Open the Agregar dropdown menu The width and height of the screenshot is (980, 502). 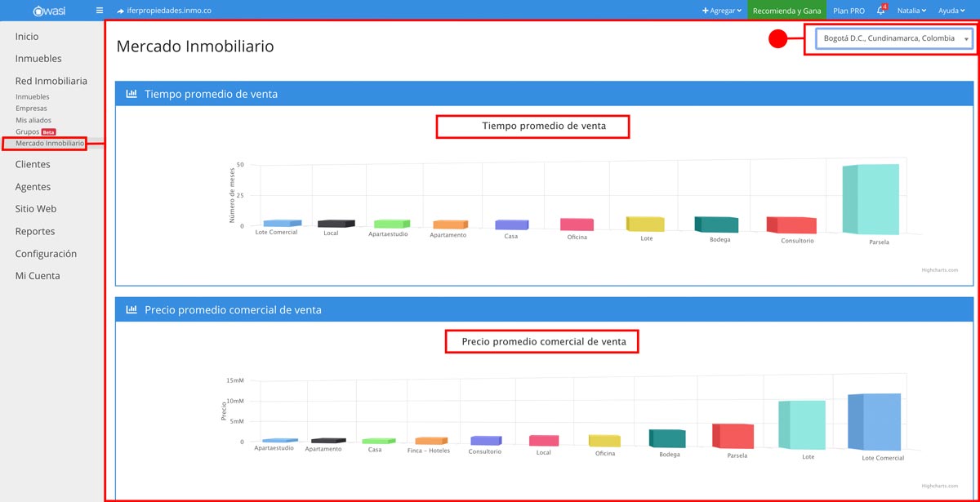[722, 11]
